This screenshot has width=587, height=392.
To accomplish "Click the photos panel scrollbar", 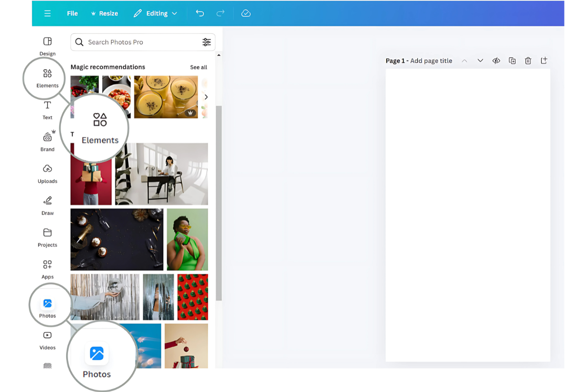I will coord(218,203).
